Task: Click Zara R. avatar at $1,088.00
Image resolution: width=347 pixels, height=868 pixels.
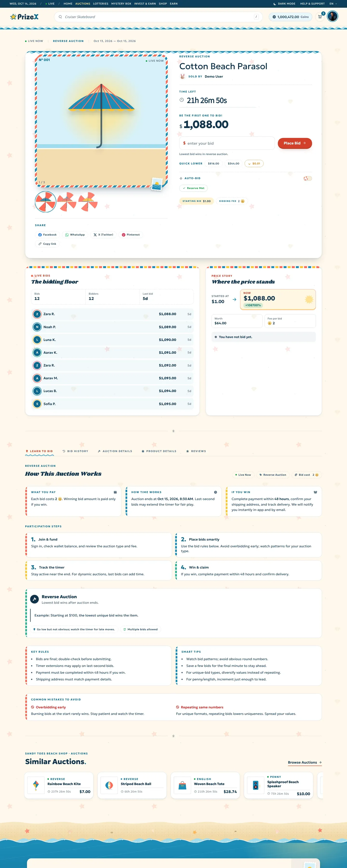Action: point(37,314)
